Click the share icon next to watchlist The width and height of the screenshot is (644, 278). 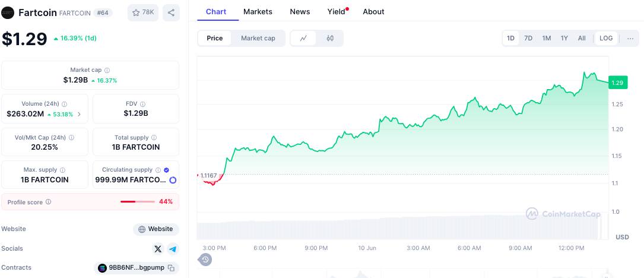pyautogui.click(x=171, y=12)
